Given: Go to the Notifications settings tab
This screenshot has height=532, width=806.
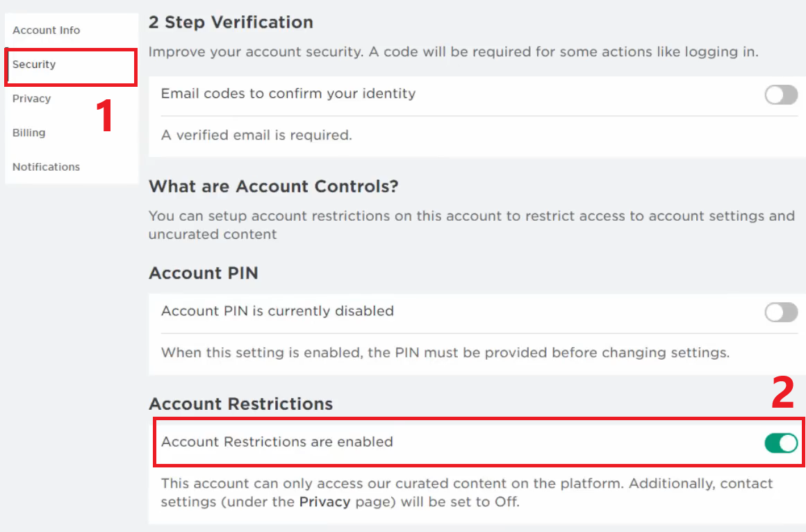Looking at the screenshot, I should click(46, 167).
